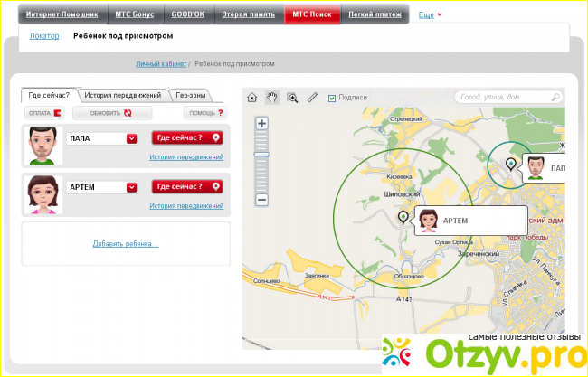Image resolution: width=588 pixels, height=377 pixels.
Task: Switch to История передвижений tab
Action: (122, 95)
